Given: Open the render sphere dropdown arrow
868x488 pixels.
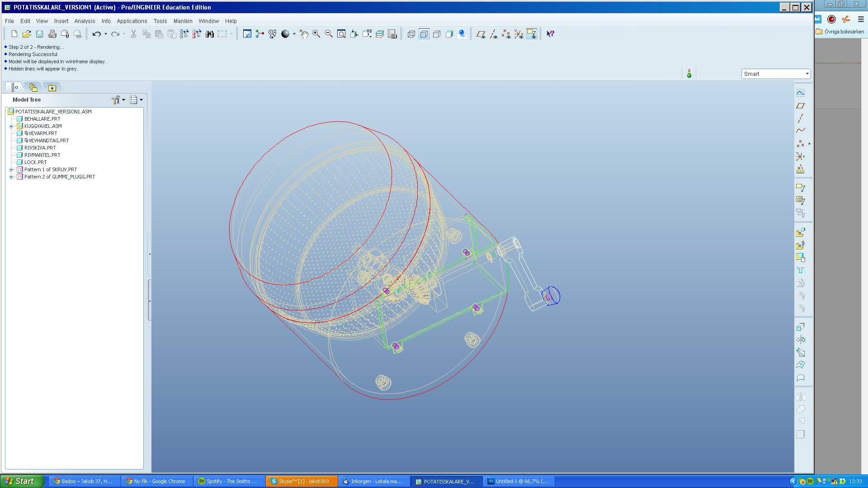Looking at the screenshot, I should [x=294, y=34].
